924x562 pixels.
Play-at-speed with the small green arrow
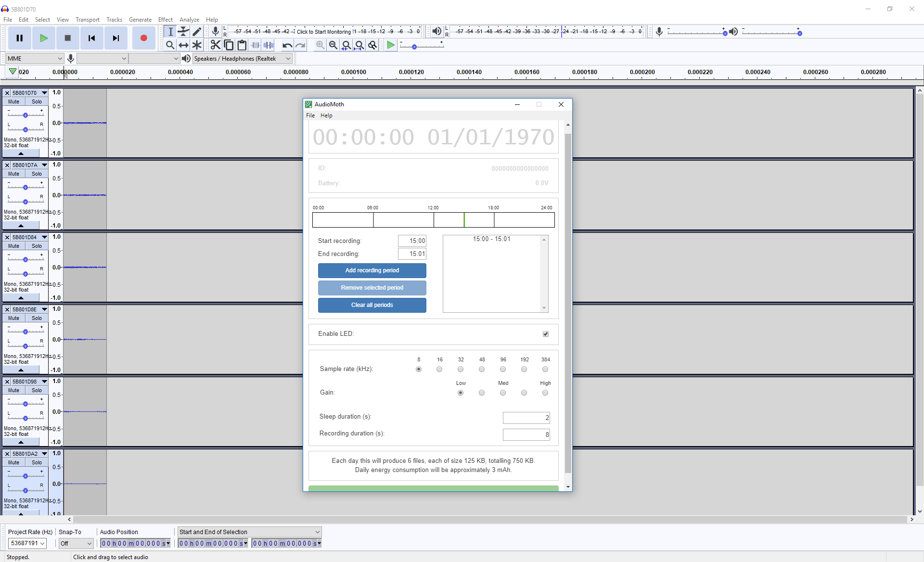click(391, 45)
